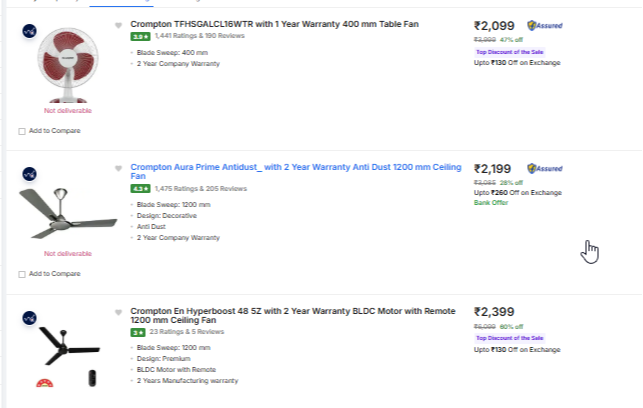Click wishlist heart for Crompton Table Fan
This screenshot has width=643, height=408.
pyautogui.click(x=118, y=25)
